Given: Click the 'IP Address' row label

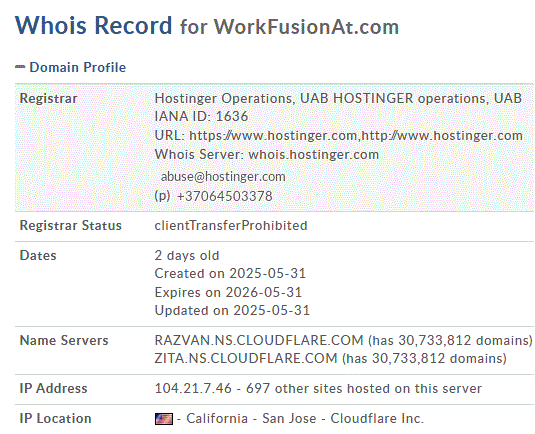Looking at the screenshot, I should pyautogui.click(x=54, y=388).
